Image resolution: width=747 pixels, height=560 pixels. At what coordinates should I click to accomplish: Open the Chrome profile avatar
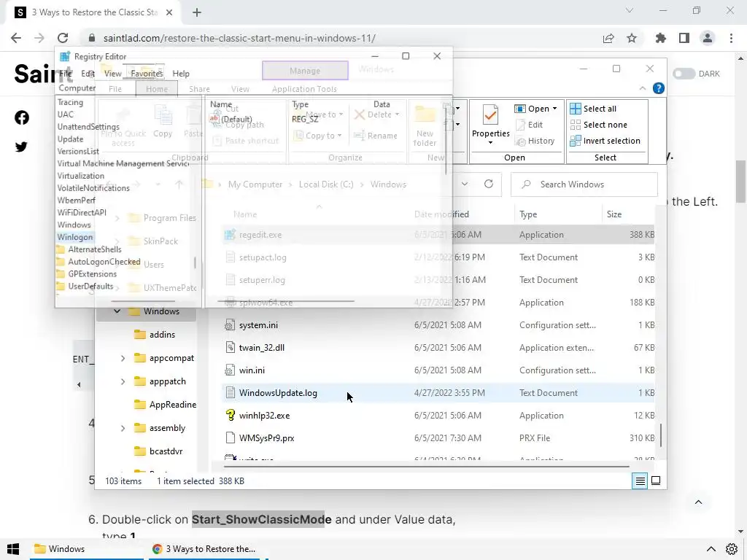pyautogui.click(x=708, y=38)
